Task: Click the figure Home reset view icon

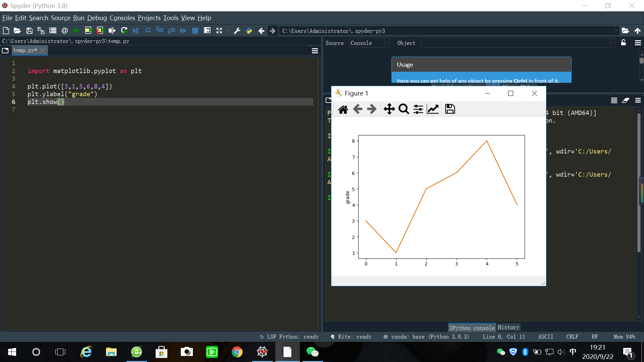Action: tap(343, 109)
